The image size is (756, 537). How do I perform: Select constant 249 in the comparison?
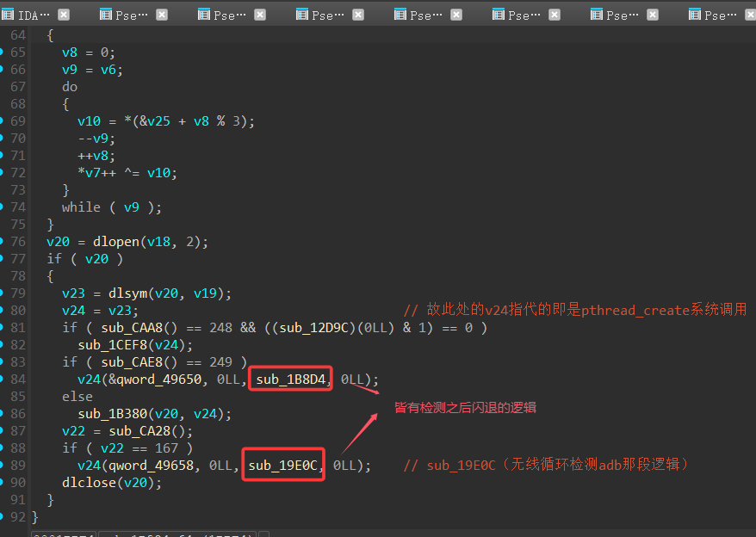[x=220, y=362]
